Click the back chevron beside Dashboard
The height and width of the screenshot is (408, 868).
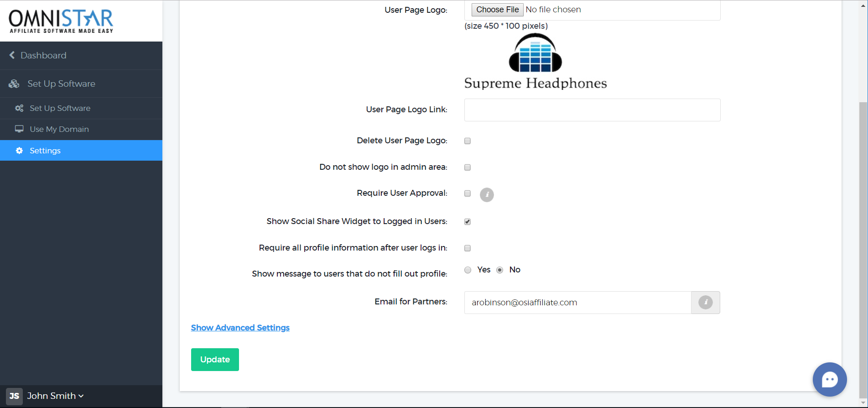[x=12, y=55]
